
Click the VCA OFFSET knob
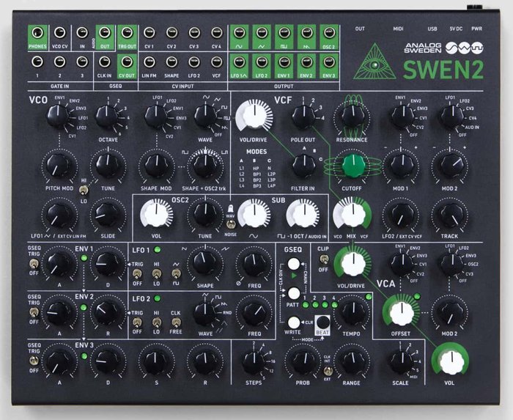coord(401,314)
